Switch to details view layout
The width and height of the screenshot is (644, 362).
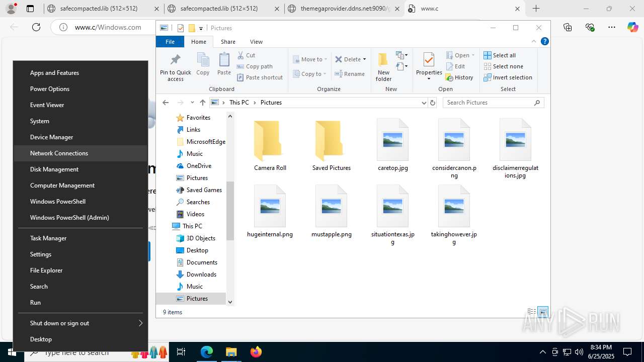coord(532,312)
